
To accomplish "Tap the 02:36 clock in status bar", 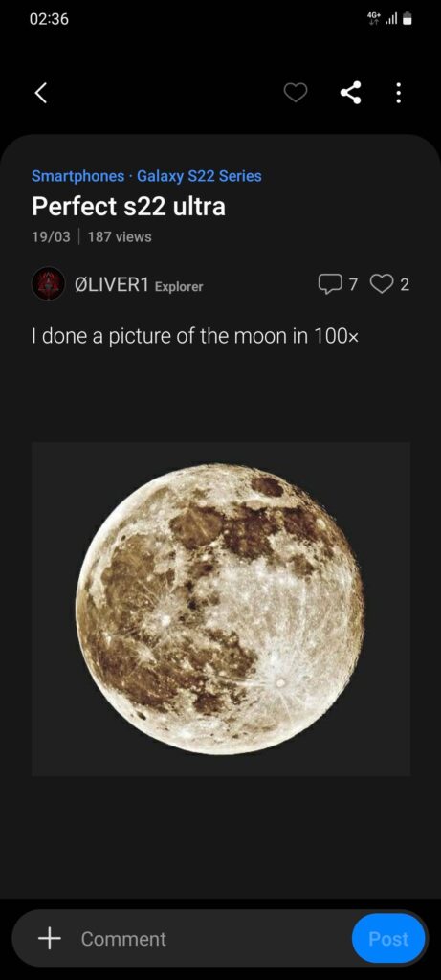I will pyautogui.click(x=49, y=19).
